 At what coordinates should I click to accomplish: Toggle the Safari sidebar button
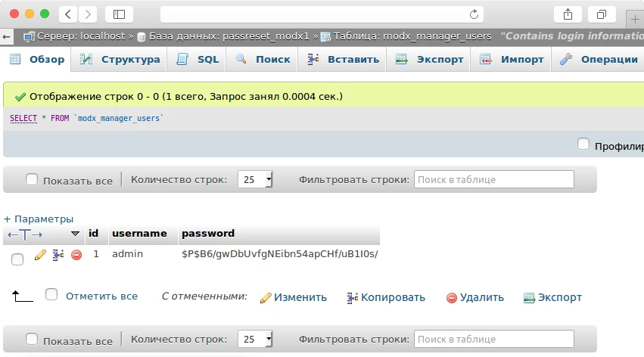coord(119,15)
